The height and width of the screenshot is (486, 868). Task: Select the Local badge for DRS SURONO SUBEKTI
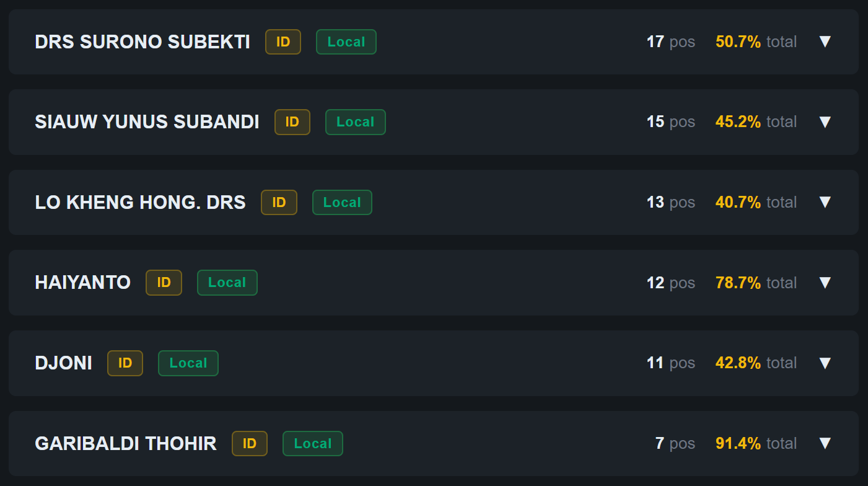click(x=346, y=42)
